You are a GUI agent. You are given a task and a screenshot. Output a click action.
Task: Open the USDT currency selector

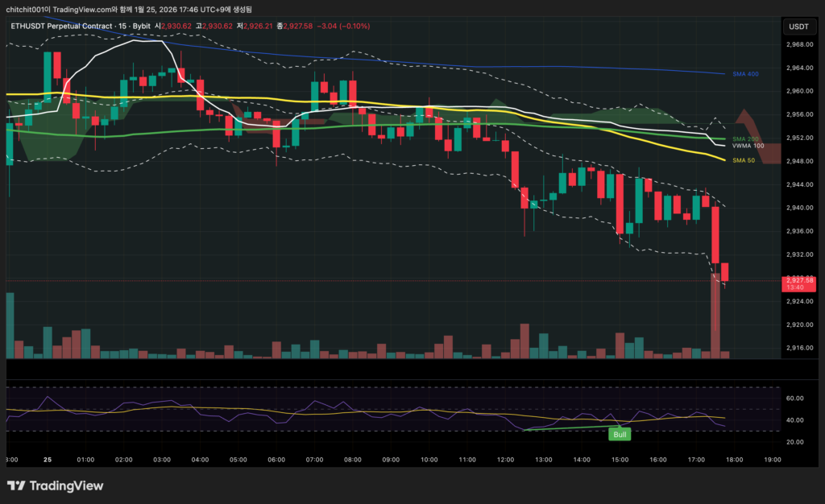(798, 27)
